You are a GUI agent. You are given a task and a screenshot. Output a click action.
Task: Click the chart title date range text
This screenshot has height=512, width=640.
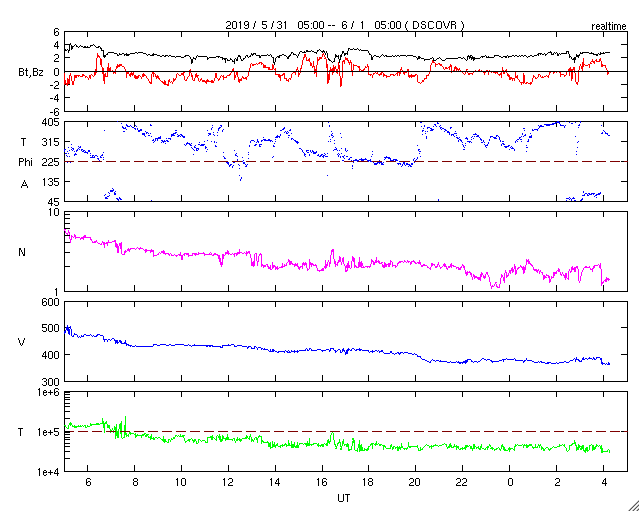pyautogui.click(x=344, y=25)
